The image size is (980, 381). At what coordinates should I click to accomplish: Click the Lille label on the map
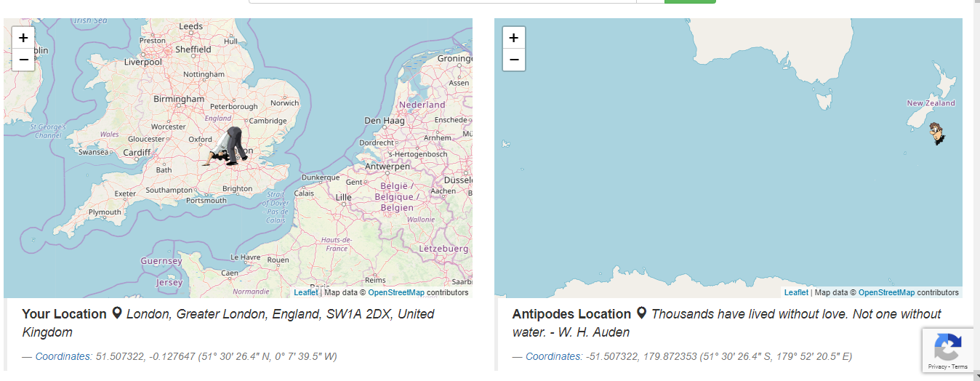tap(343, 197)
